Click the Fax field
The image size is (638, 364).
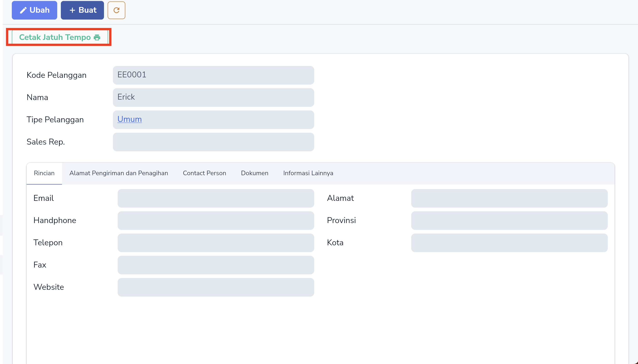click(x=216, y=265)
